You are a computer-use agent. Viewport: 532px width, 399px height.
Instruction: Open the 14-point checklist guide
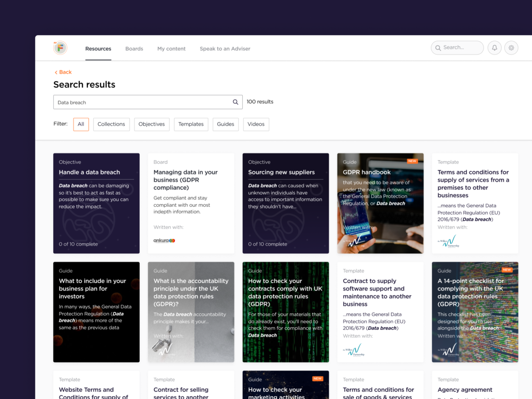(475, 312)
